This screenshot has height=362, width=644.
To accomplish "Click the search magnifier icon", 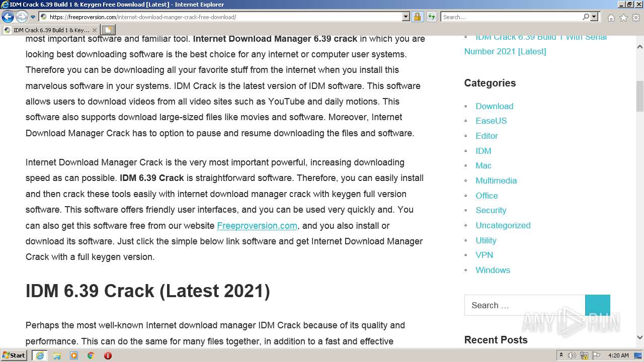I will coord(586,17).
